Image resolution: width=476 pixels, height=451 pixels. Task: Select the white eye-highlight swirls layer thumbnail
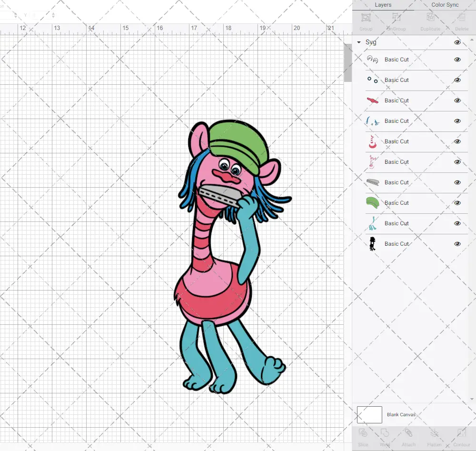[x=373, y=60]
